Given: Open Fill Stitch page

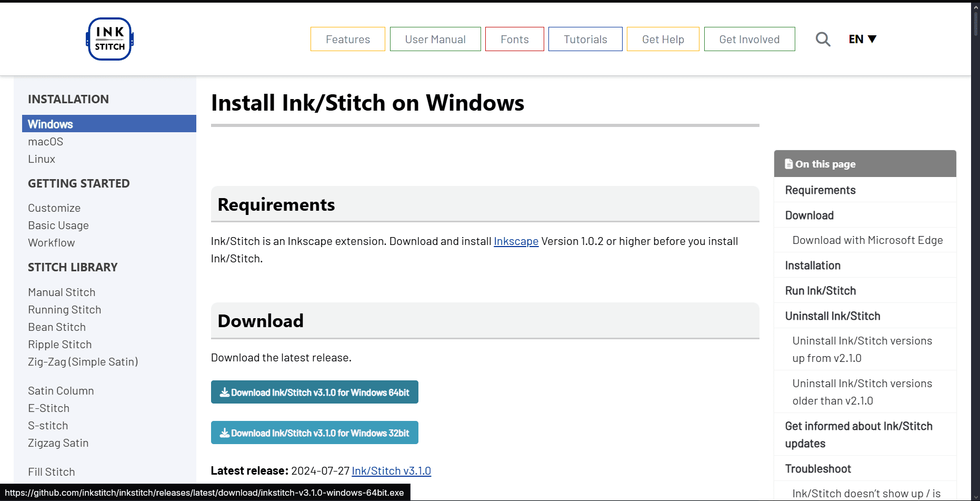Looking at the screenshot, I should 52,472.
